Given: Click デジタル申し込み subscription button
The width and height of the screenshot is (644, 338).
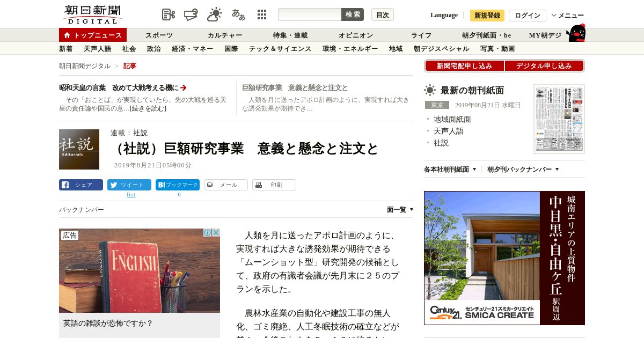Looking at the screenshot, I should (544, 66).
